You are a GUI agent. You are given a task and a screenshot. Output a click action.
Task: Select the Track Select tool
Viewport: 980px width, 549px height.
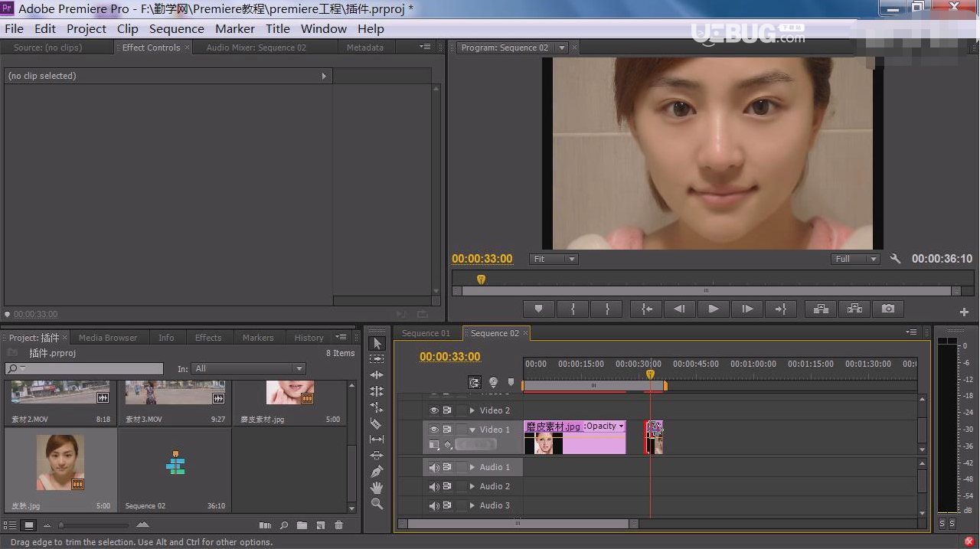pos(377,358)
